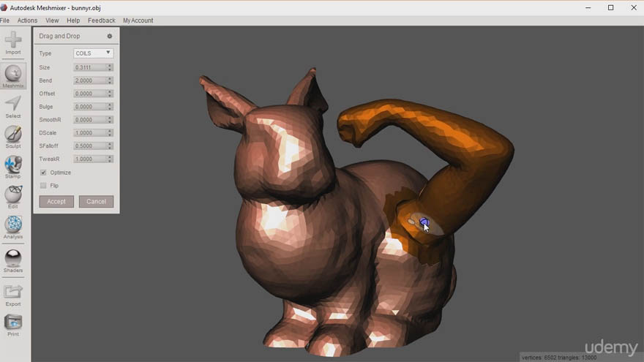Open the Help menu
Viewport: 644px width, 362px height.
pos(73,20)
